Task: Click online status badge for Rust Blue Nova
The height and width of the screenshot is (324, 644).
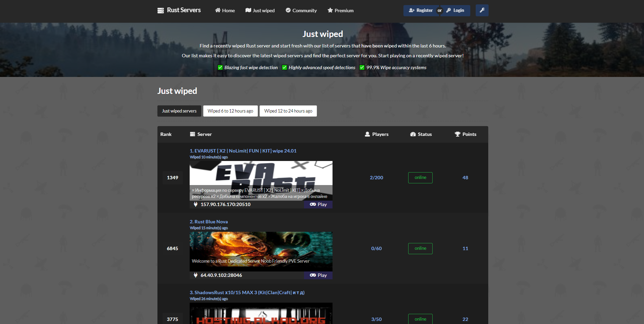Action: [x=420, y=248]
